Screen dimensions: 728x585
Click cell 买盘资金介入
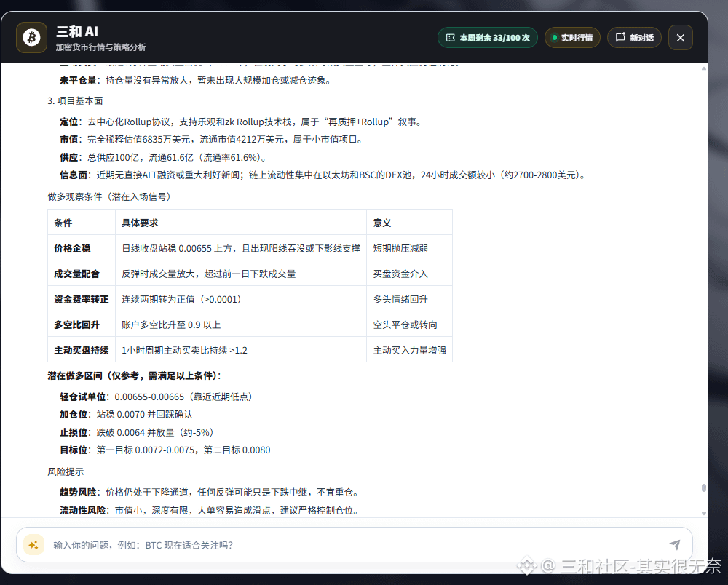click(x=409, y=274)
